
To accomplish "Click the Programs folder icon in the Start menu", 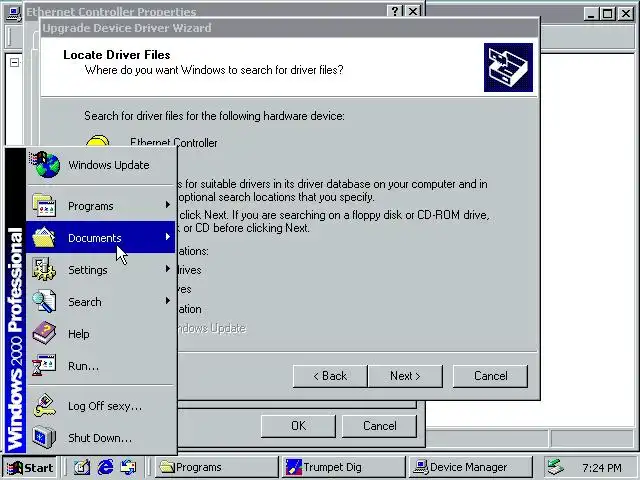I will pyautogui.click(x=44, y=205).
